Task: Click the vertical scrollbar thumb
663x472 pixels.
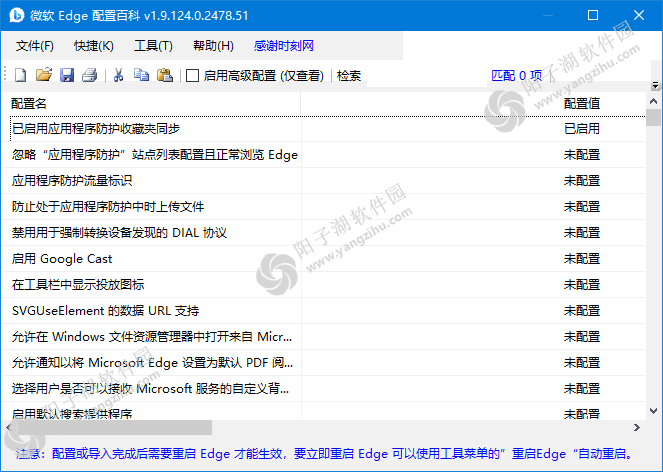Action: [x=653, y=117]
